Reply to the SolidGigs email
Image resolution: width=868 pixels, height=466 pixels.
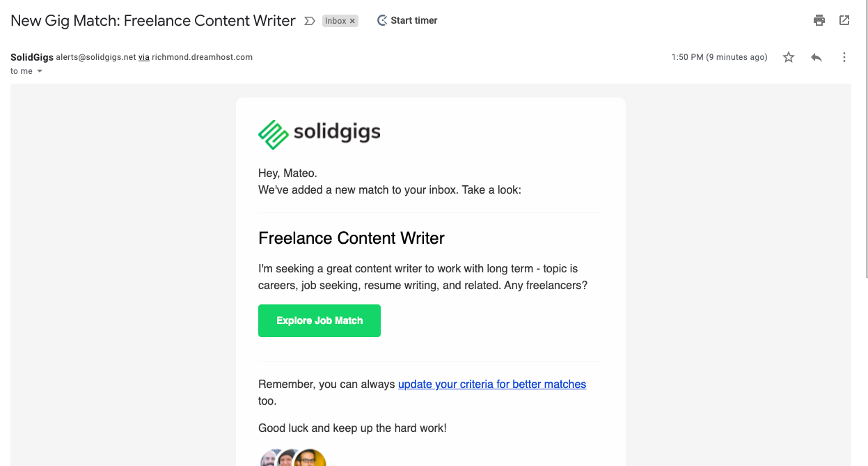(x=816, y=57)
